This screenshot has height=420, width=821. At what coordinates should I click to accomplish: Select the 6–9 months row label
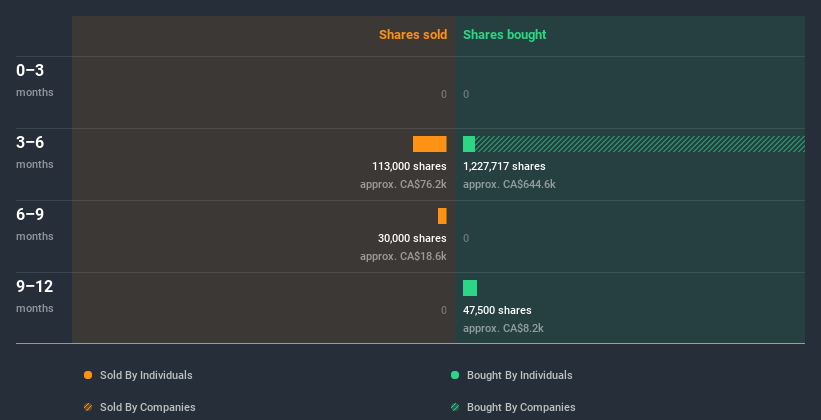tap(35, 224)
